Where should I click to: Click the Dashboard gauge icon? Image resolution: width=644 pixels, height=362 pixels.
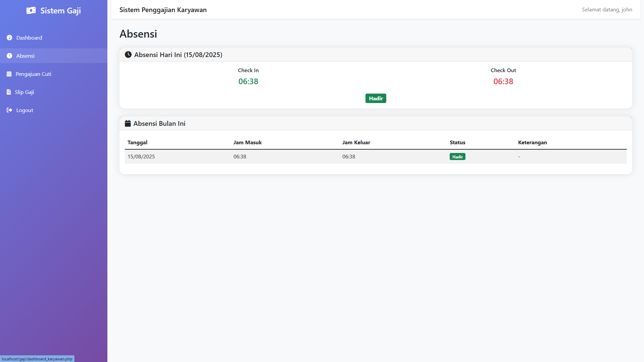click(9, 38)
